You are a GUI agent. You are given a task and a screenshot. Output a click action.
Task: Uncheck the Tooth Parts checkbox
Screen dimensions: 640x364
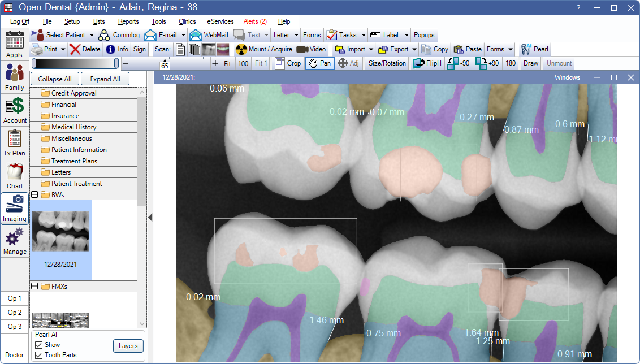click(x=38, y=355)
